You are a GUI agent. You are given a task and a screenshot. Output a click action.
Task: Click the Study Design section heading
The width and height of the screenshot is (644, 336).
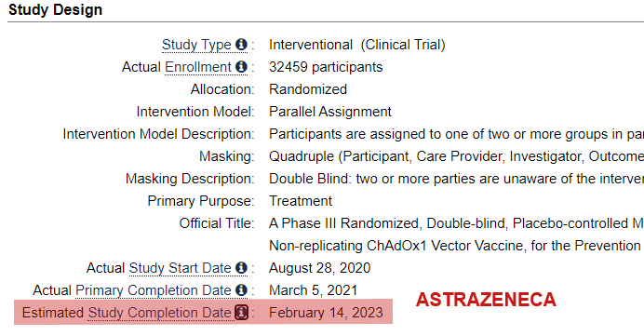(x=56, y=9)
